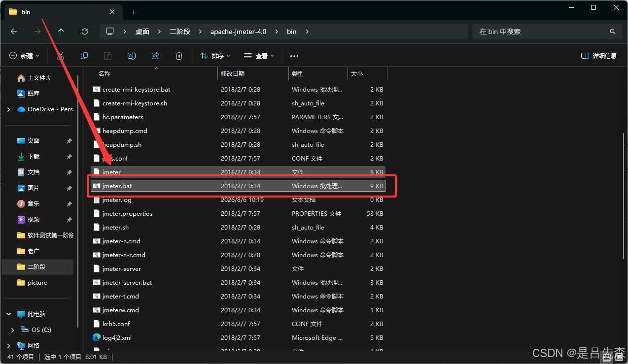Click the search magnifier icon
The image size is (628, 364).
click(x=613, y=32)
